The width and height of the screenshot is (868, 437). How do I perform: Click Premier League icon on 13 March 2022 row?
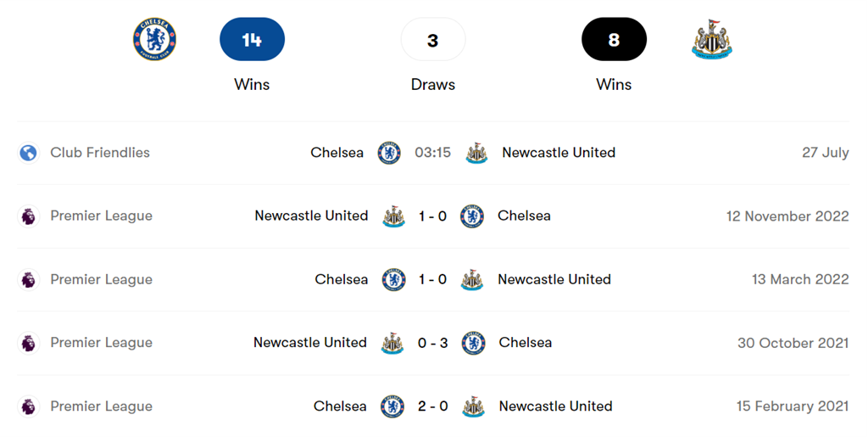tap(29, 279)
